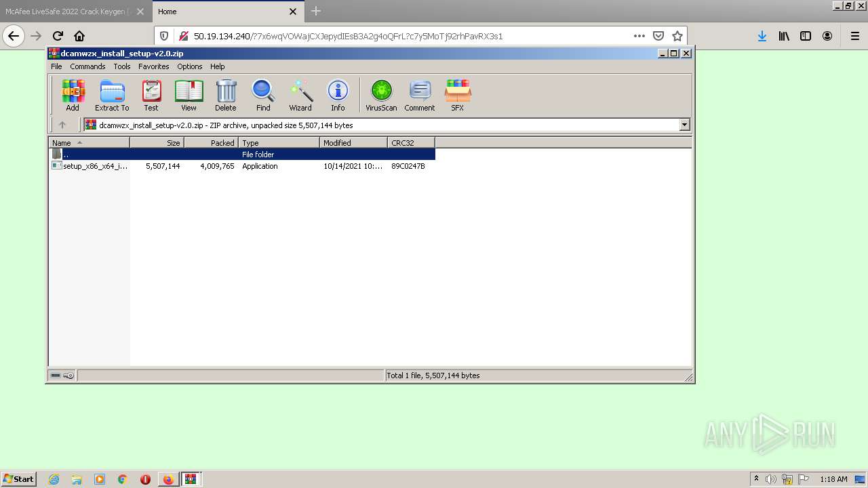868x488 pixels.
Task: Open Firefox hamburger menu
Action: pyautogui.click(x=854, y=36)
